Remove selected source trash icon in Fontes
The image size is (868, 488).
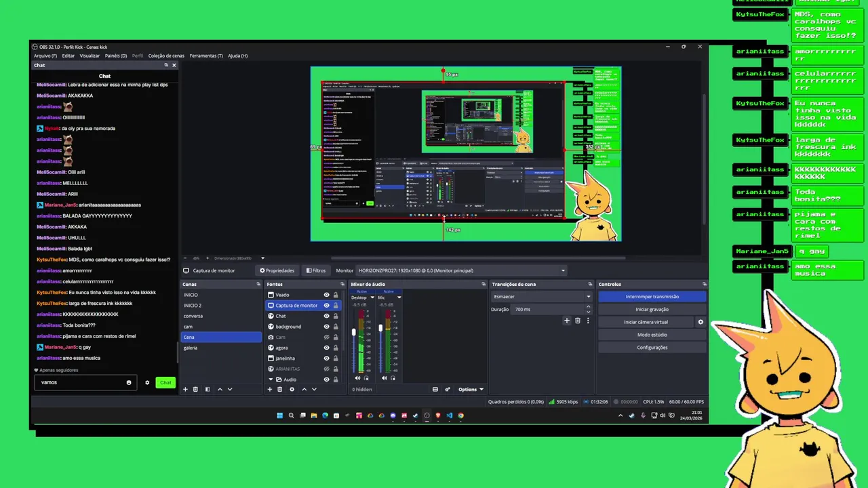pos(280,389)
